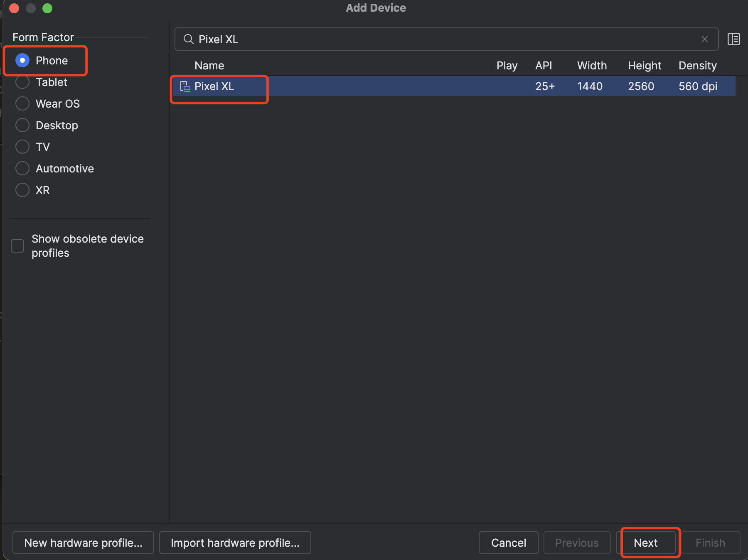The width and height of the screenshot is (748, 560).
Task: Click the New hardware profile button
Action: pyautogui.click(x=83, y=543)
